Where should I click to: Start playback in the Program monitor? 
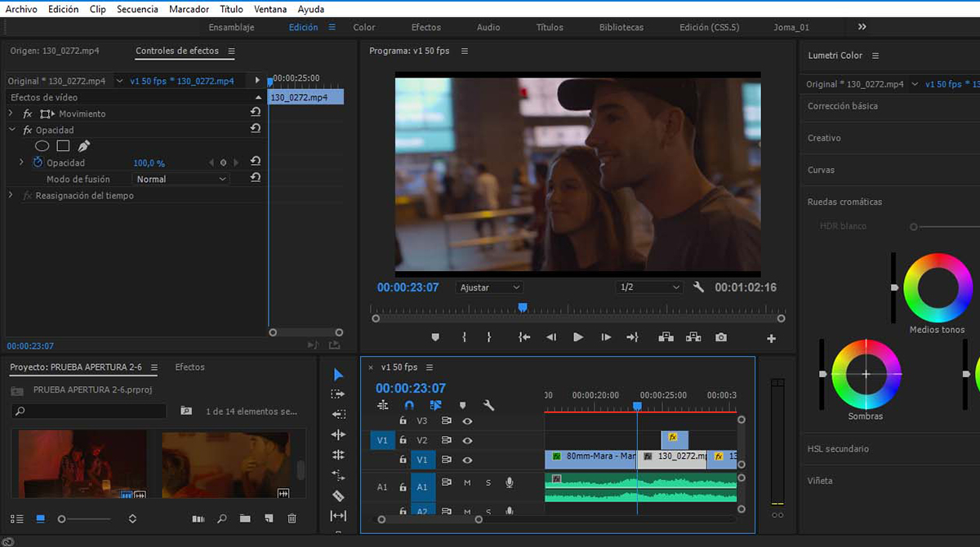578,337
